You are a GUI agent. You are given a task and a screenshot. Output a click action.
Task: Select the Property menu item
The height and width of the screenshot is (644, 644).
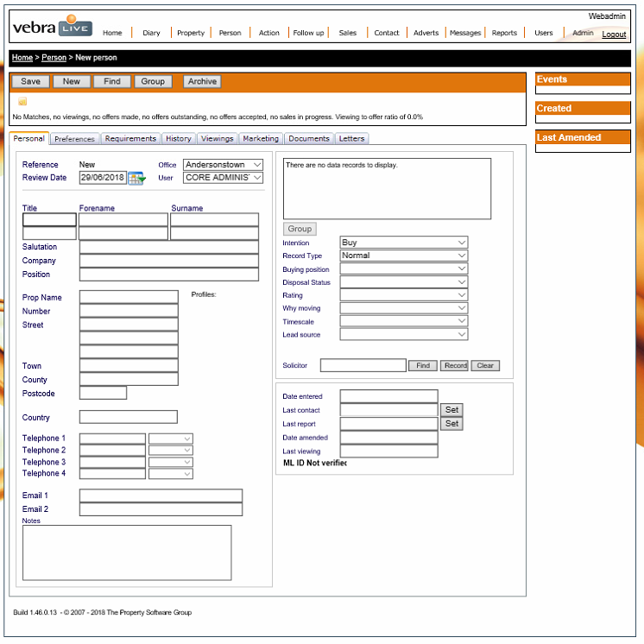coord(191,33)
